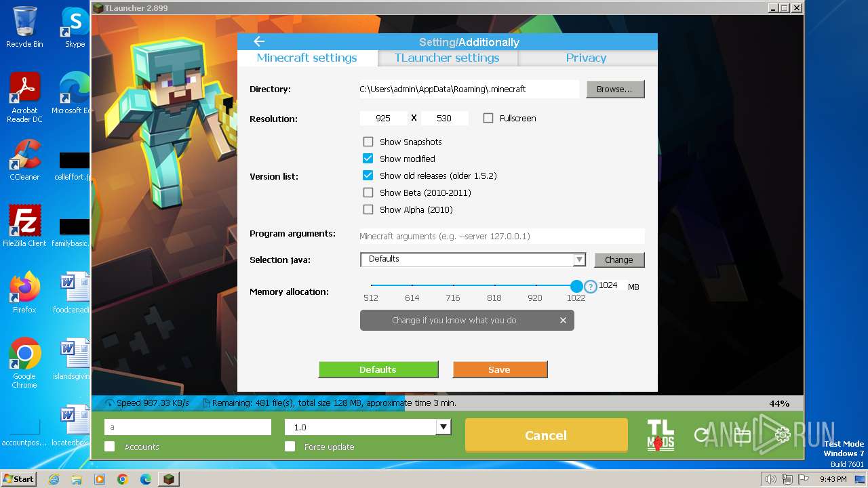The height and width of the screenshot is (488, 868).
Task: Click the back arrow in settings header
Action: (259, 41)
